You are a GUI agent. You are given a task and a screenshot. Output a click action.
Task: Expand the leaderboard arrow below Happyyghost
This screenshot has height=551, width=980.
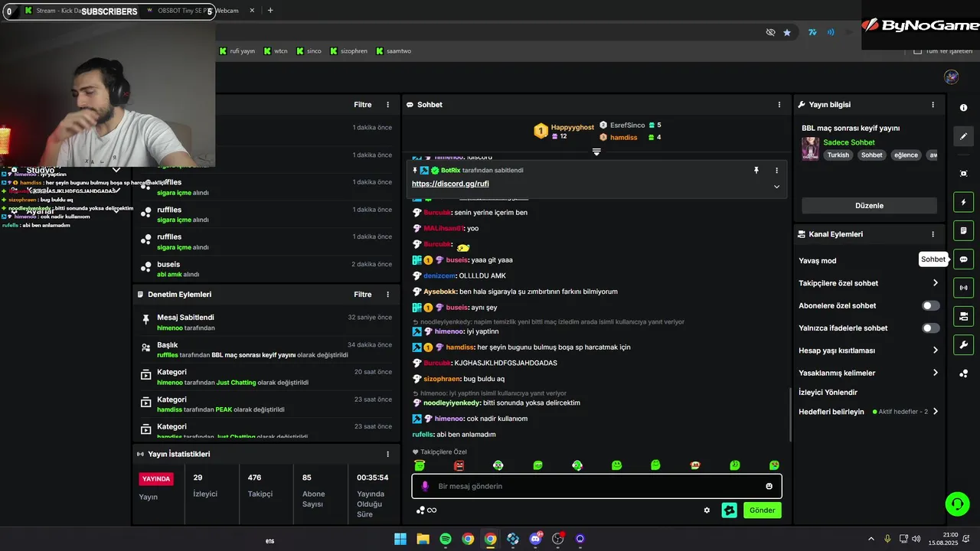pos(596,152)
